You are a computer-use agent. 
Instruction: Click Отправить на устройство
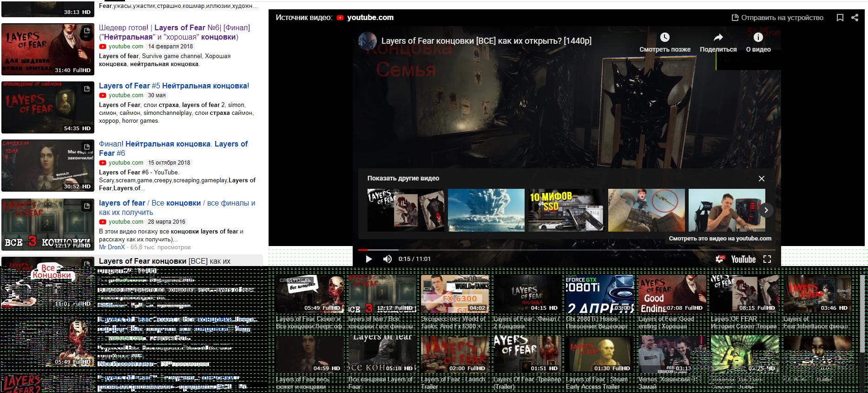(x=777, y=18)
